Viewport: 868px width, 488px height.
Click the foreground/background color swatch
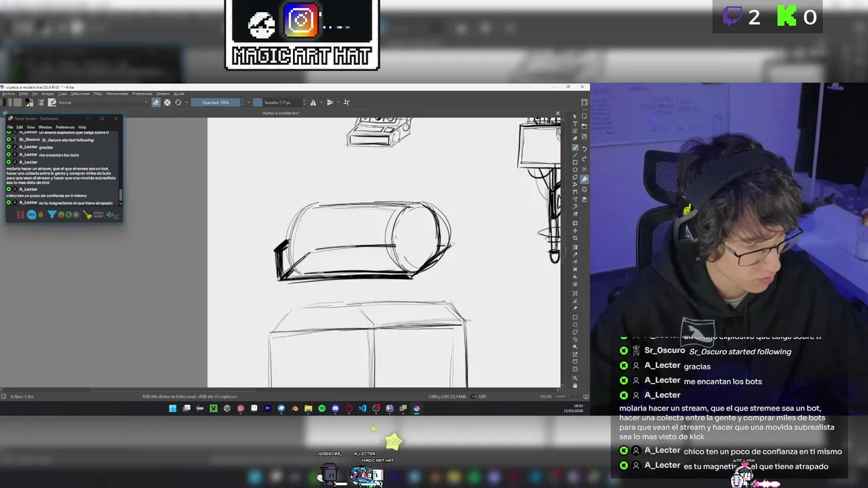(29, 102)
